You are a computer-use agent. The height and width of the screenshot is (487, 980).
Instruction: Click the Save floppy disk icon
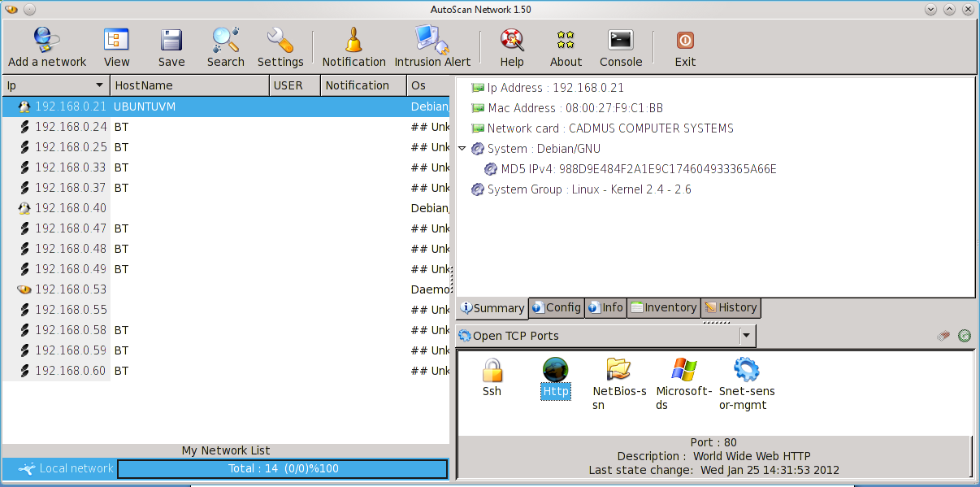(171, 40)
